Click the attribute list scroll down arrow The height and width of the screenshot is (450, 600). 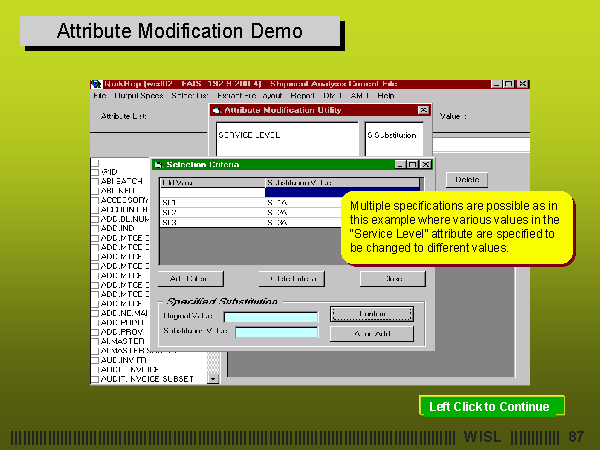(213, 379)
